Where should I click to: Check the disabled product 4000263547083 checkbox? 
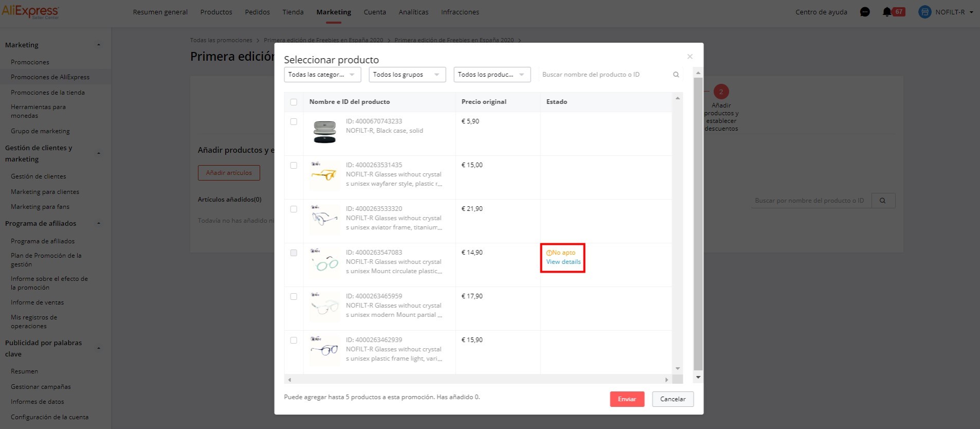pyautogui.click(x=294, y=253)
